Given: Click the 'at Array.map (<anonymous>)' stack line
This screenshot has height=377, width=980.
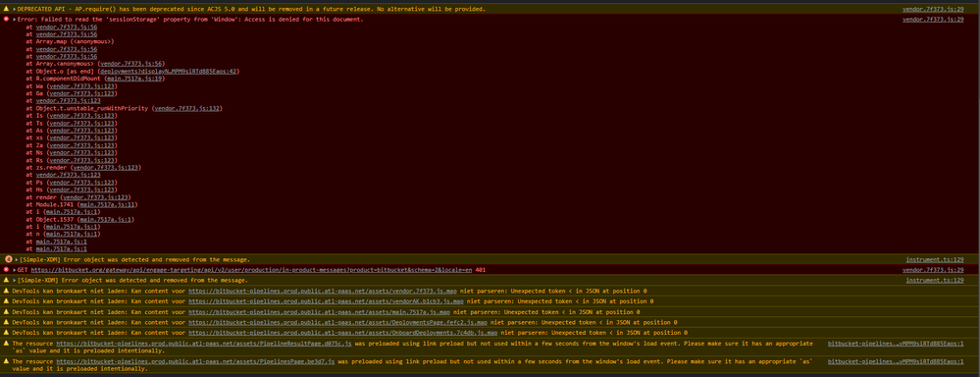Looking at the screenshot, I should point(70,41).
